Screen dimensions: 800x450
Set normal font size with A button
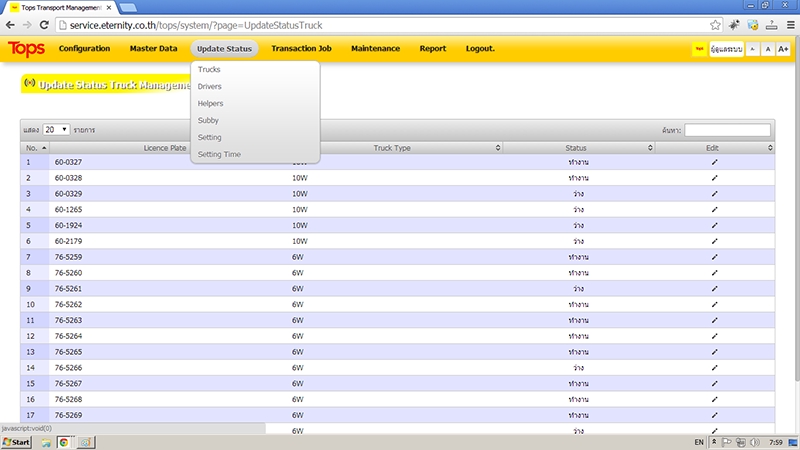point(768,49)
